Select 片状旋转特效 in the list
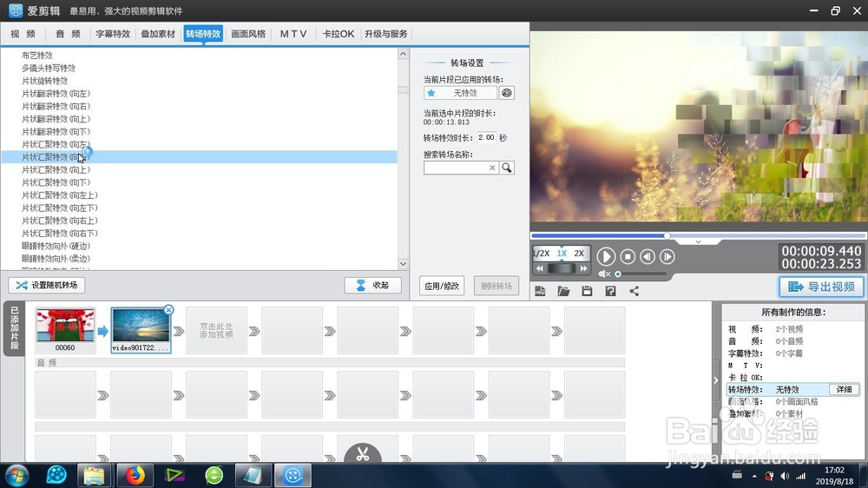The height and width of the screenshot is (488, 868). tap(45, 81)
